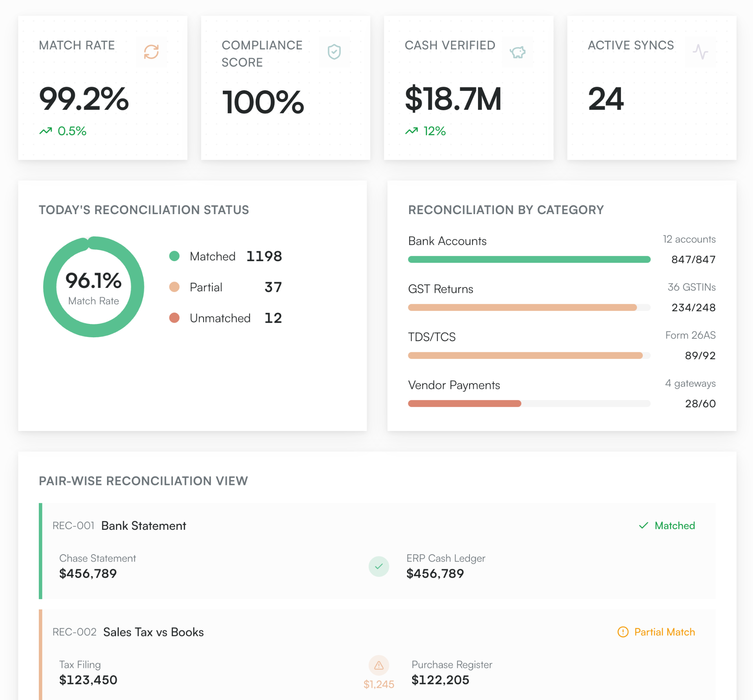Click the refresh icon on Match Rate card
753x700 pixels.
[151, 51]
